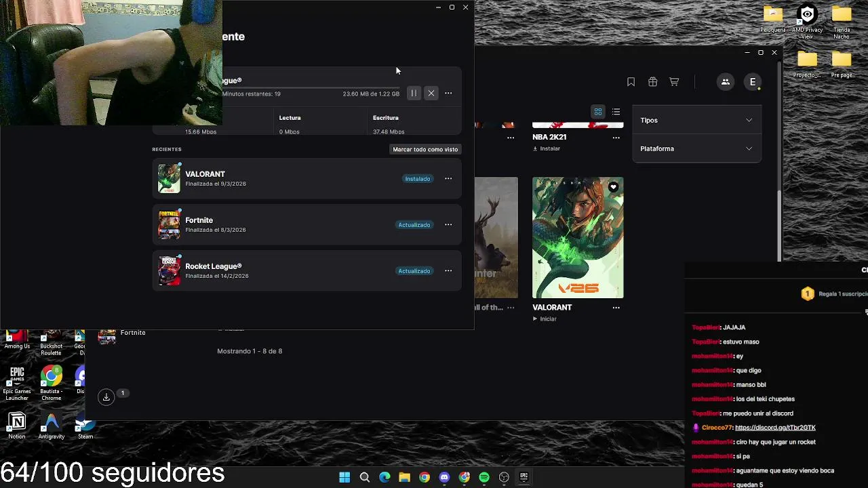868x488 pixels.
Task: Click 'Finalizada el 9/3/2026' under VALORANT
Action: tap(216, 184)
